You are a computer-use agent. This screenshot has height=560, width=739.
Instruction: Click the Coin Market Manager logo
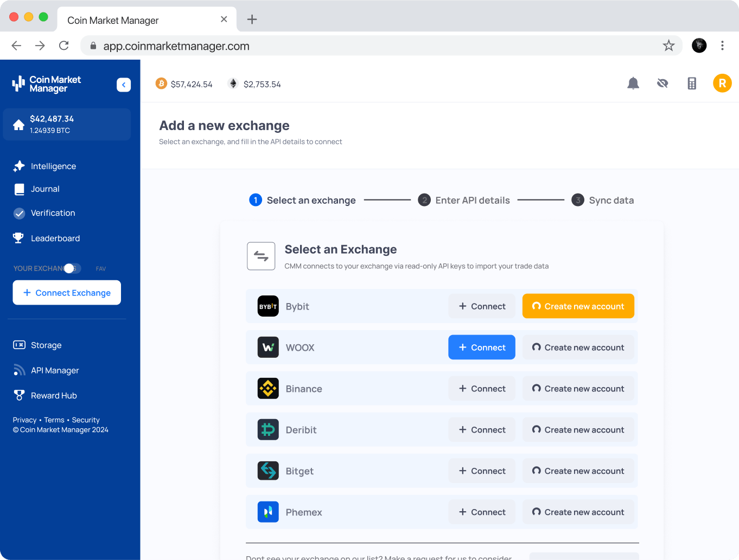point(46,84)
